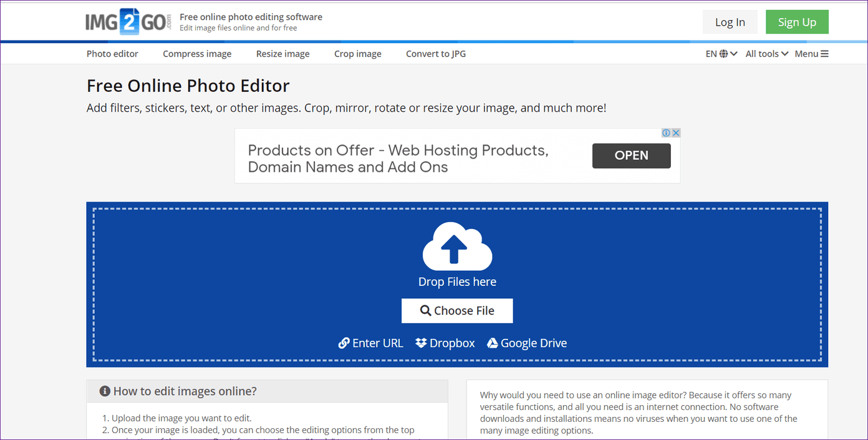Click the globe language icon
This screenshot has height=440, width=868.
tap(723, 54)
